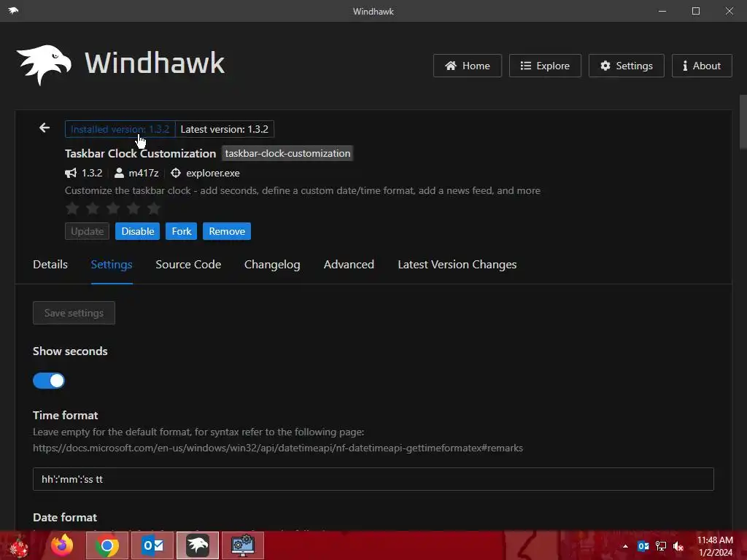Open Windhawk Settings from the header
This screenshot has width=747, height=560.
627,66
